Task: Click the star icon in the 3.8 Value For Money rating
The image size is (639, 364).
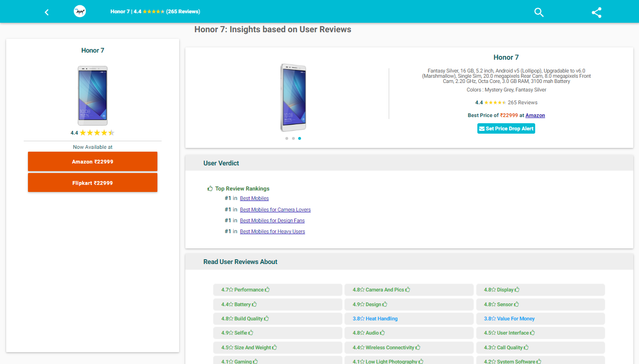Action: click(x=493, y=318)
